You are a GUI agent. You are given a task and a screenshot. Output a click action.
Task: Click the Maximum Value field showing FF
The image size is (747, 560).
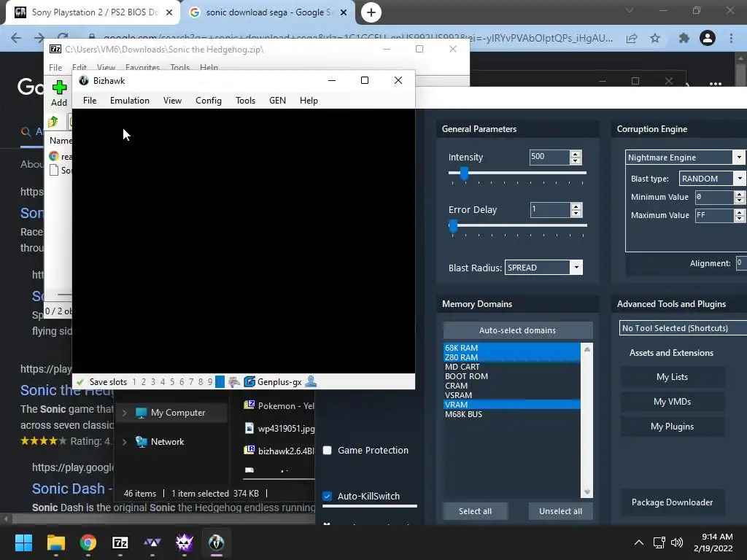(715, 215)
